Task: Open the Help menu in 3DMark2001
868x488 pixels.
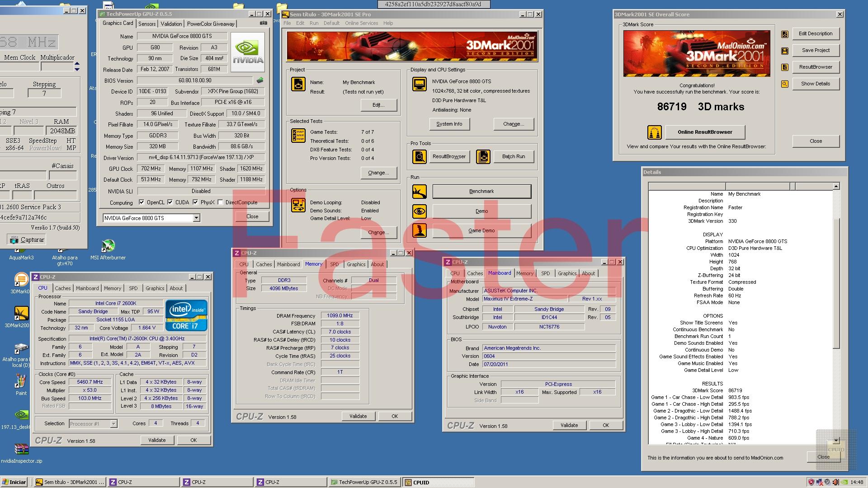Action: click(x=388, y=23)
